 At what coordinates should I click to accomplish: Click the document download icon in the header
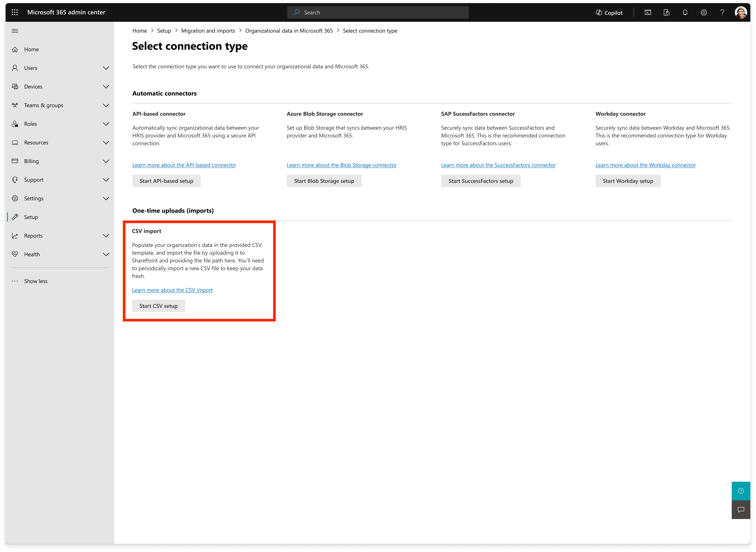pos(666,13)
